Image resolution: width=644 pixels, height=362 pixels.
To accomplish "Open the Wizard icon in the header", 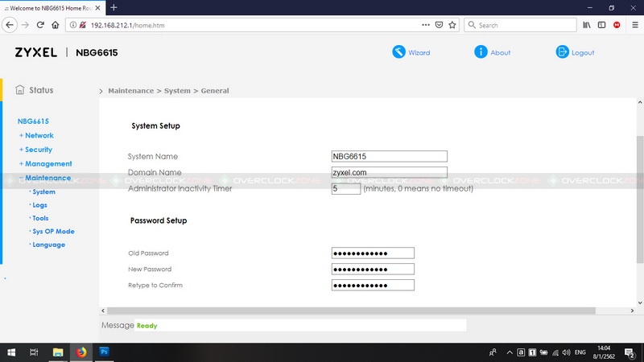I will (398, 51).
